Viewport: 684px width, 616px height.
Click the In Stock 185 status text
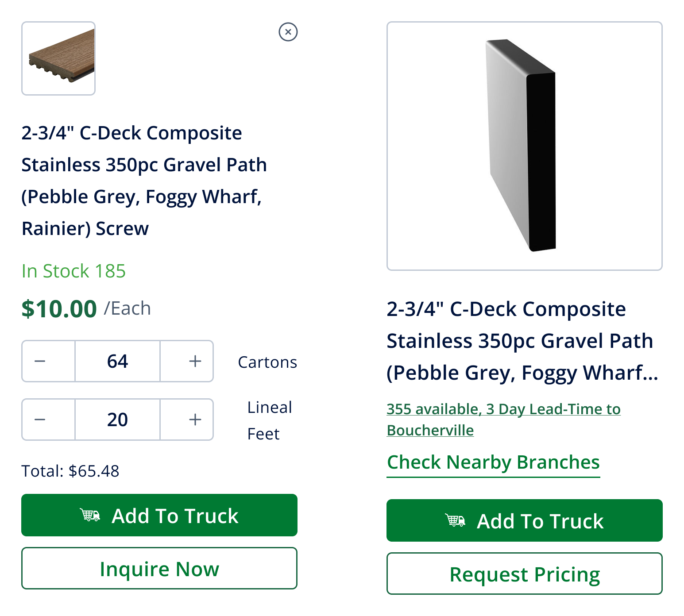[73, 271]
